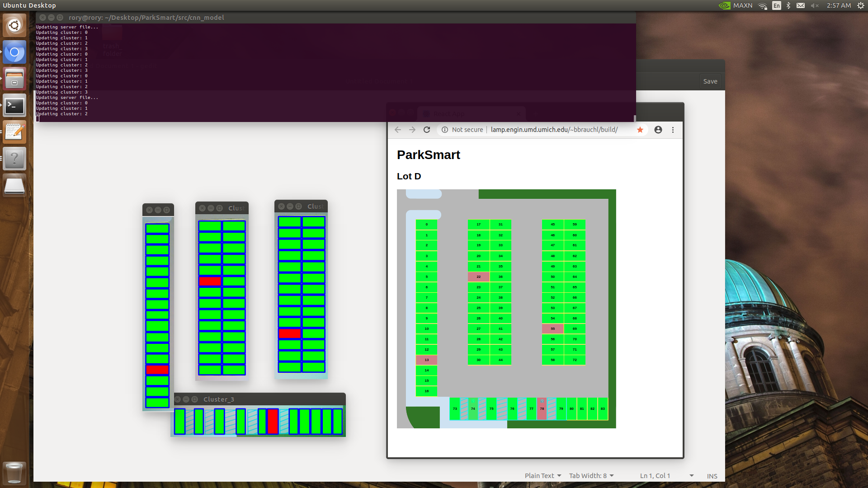Click parking spot 16 on map
This screenshot has height=488, width=868.
coord(426,391)
